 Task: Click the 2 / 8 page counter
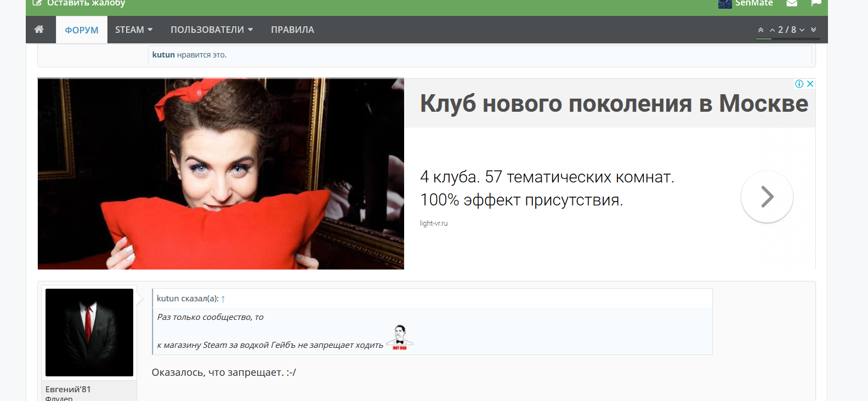point(787,30)
